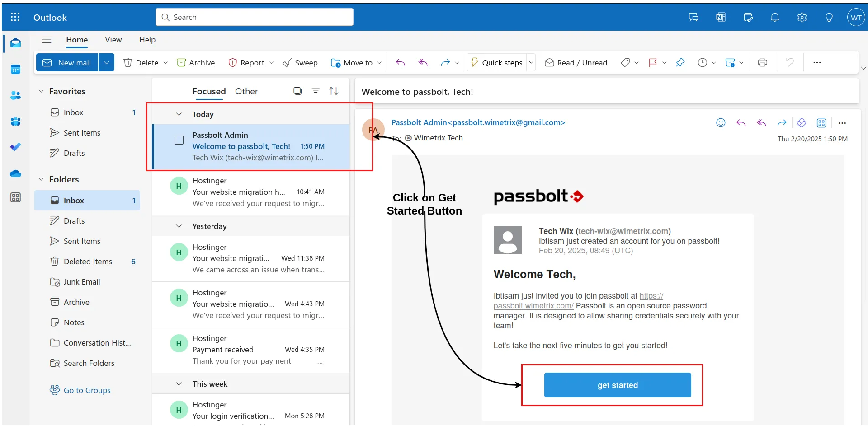This screenshot has height=430, width=868.
Task: Collapse the Today message group
Action: tap(179, 114)
